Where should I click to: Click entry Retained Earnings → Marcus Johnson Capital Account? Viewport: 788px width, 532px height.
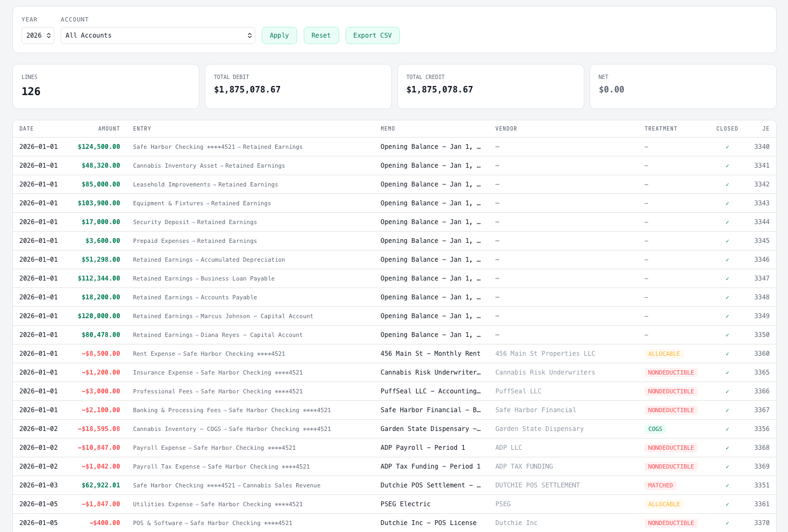pos(223,316)
